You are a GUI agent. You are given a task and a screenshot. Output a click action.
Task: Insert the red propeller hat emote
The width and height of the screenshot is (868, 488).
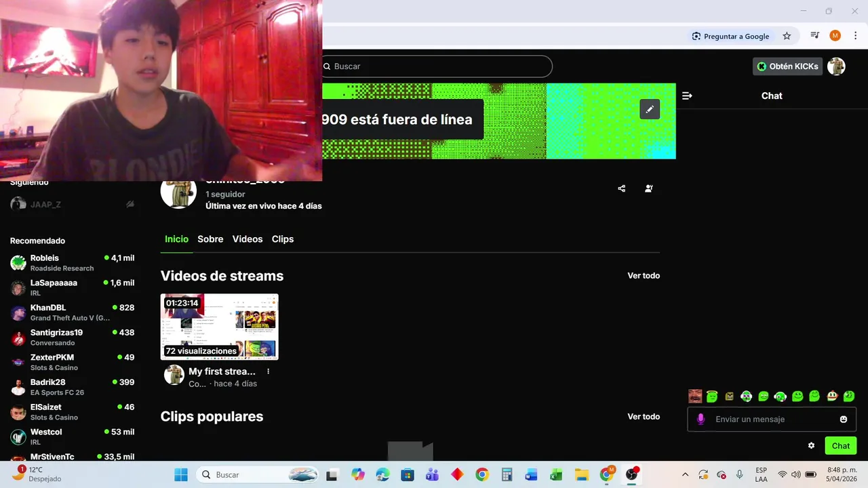[831, 396]
